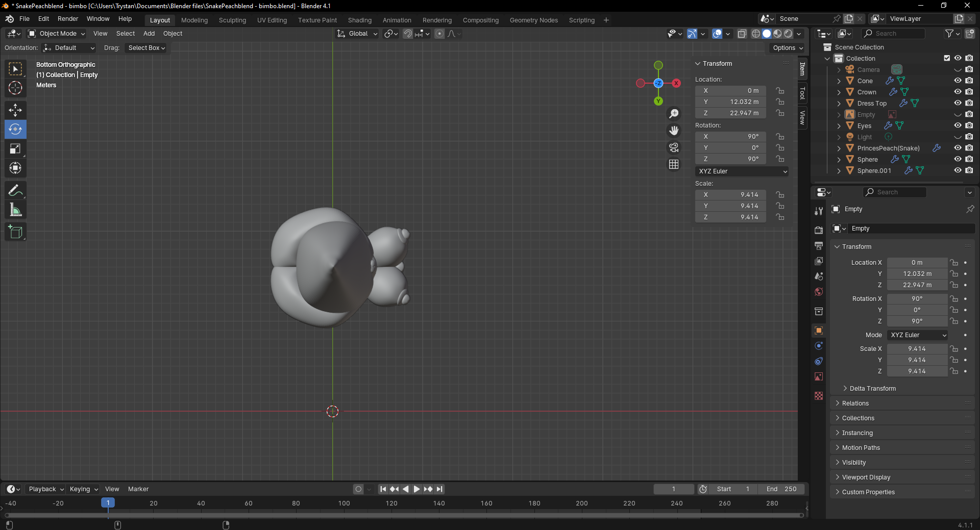This screenshot has width=980, height=530.
Task: Select the Move tool in toolbar
Action: tap(15, 110)
